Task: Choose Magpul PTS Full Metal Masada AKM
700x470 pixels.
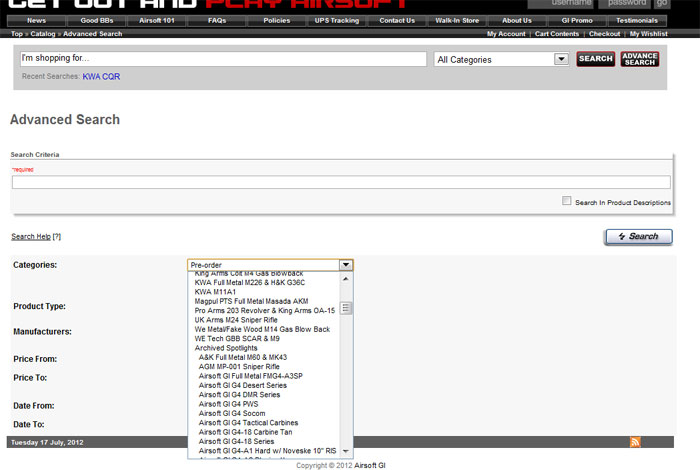Action: pyautogui.click(x=251, y=300)
